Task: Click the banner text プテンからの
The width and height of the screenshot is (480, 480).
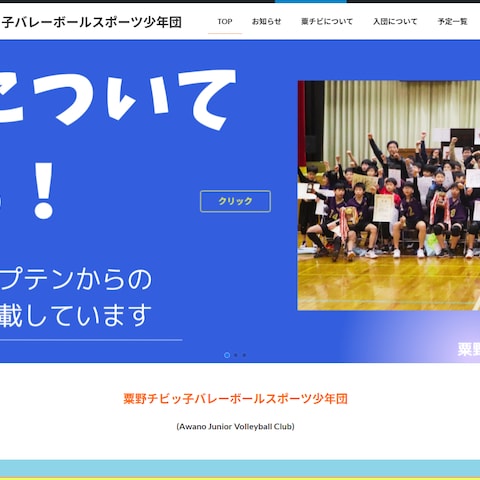Action: [x=76, y=278]
